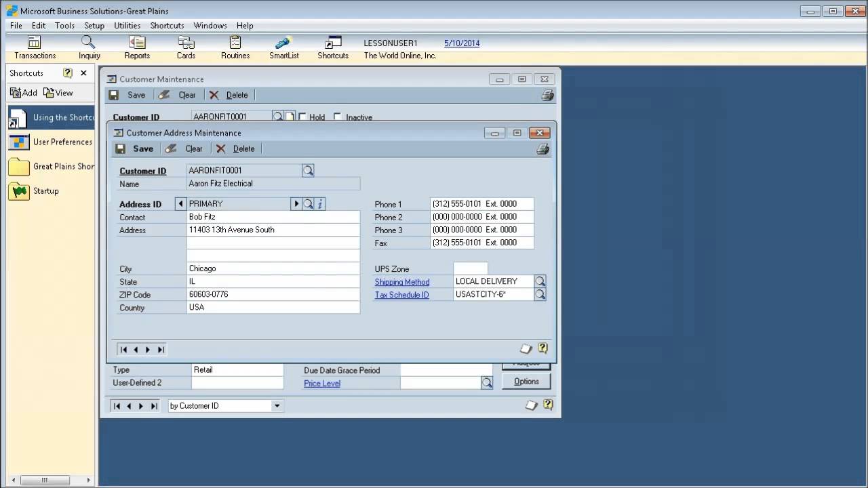Open Address ID info icon

[x=320, y=203]
